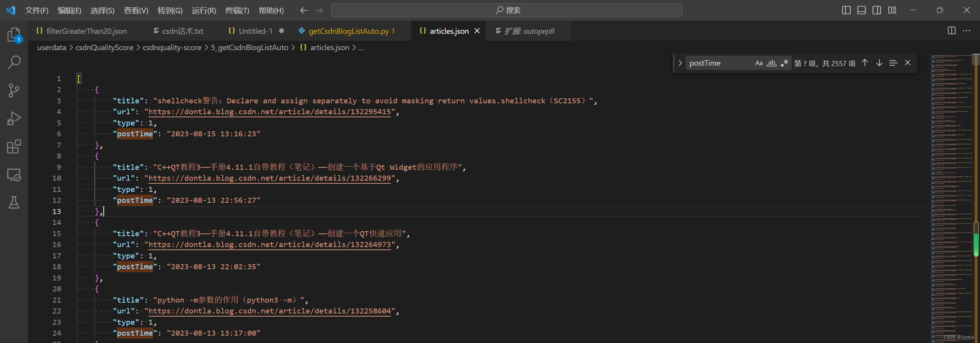The width and height of the screenshot is (980, 343).
Task: Open the Extensions view
Action: [14, 146]
